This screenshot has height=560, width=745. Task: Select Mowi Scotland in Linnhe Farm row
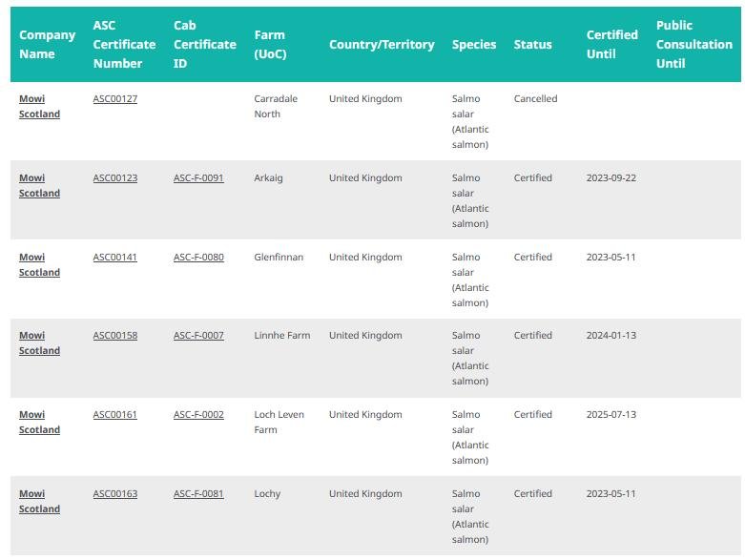click(39, 343)
